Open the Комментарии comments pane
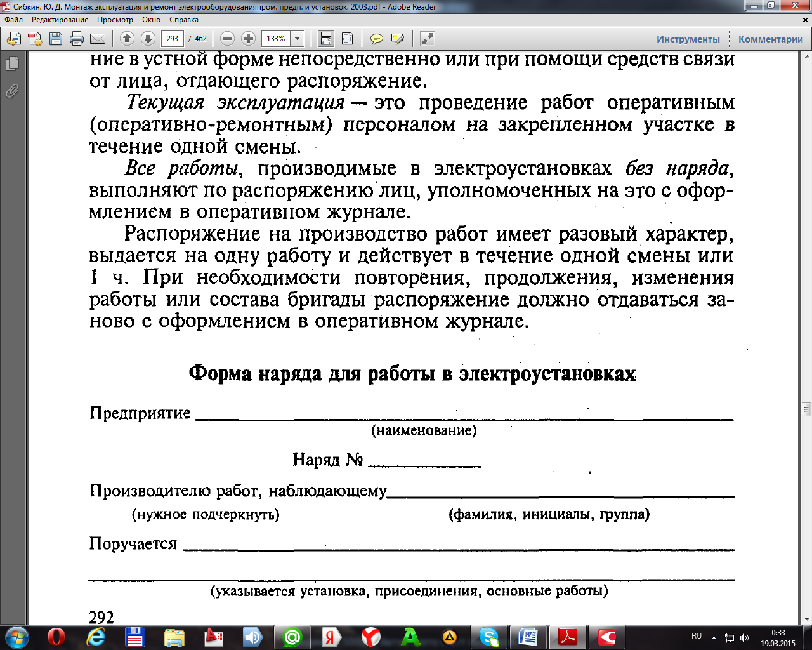The image size is (812, 650). click(x=770, y=39)
